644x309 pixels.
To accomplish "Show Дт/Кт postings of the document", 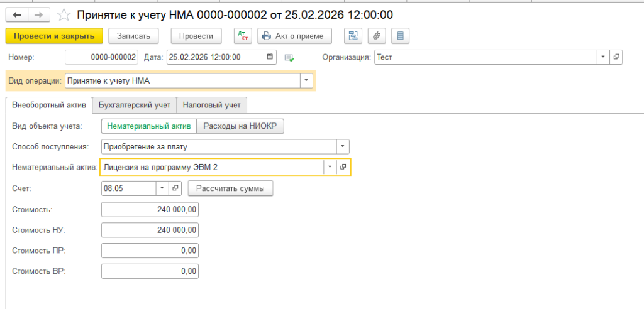I will pos(243,36).
